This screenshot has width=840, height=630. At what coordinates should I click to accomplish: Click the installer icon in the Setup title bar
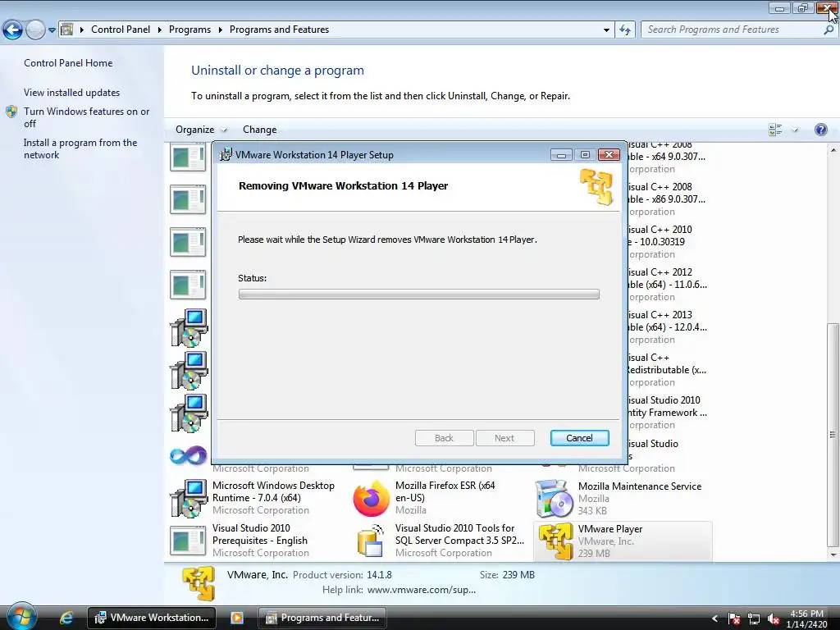click(226, 155)
